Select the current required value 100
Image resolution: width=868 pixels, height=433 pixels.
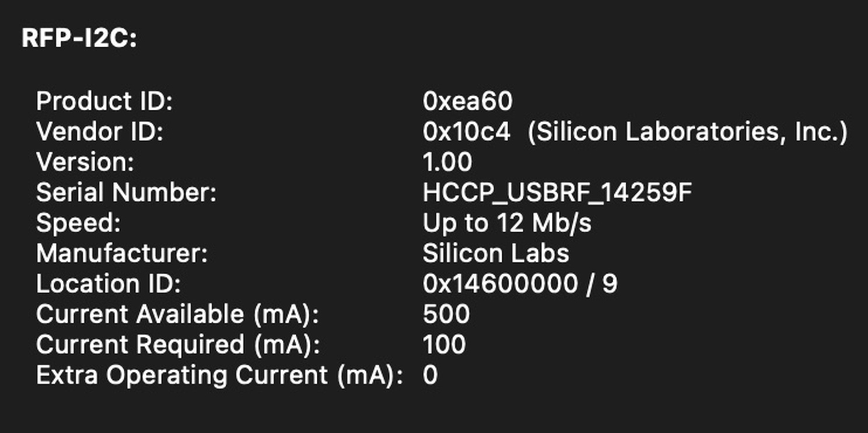pos(444,345)
